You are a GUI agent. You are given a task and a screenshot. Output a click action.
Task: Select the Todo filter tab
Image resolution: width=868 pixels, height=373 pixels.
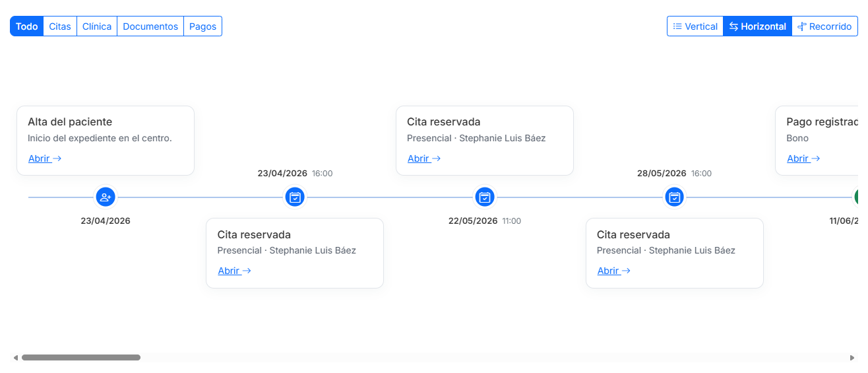coord(27,26)
